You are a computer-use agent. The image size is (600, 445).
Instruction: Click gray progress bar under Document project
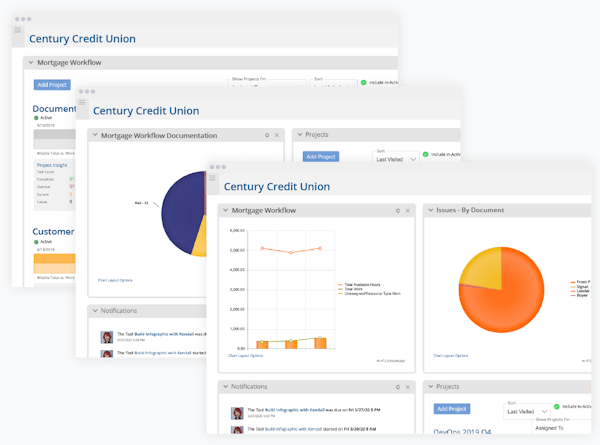pyautogui.click(x=54, y=139)
